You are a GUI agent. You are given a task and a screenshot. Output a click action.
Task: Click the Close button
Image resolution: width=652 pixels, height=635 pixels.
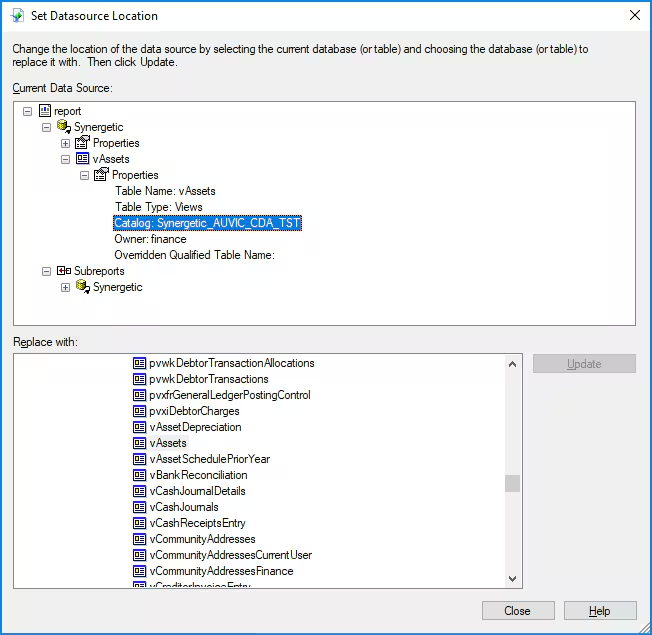518,610
